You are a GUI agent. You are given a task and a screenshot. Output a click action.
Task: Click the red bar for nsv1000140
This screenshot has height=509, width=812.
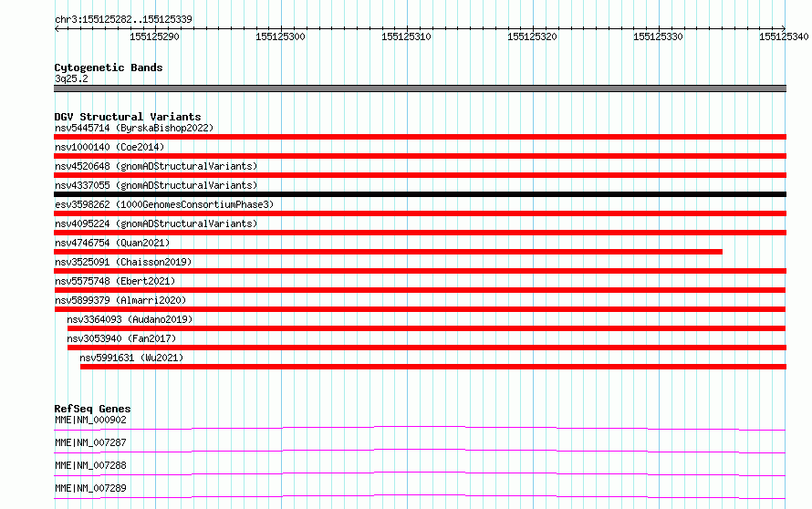point(420,156)
